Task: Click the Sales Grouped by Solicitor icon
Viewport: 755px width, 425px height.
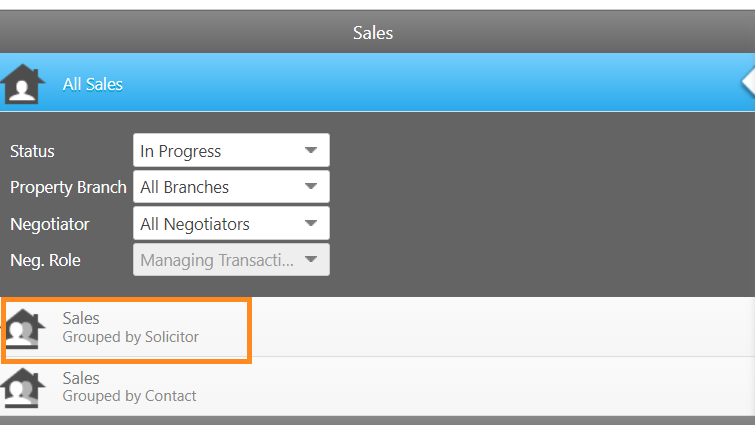Action: [23, 329]
